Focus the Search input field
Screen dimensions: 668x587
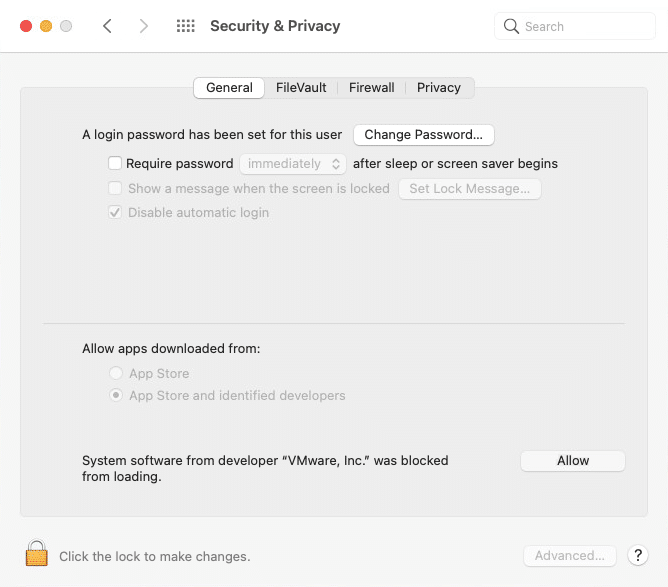click(575, 26)
